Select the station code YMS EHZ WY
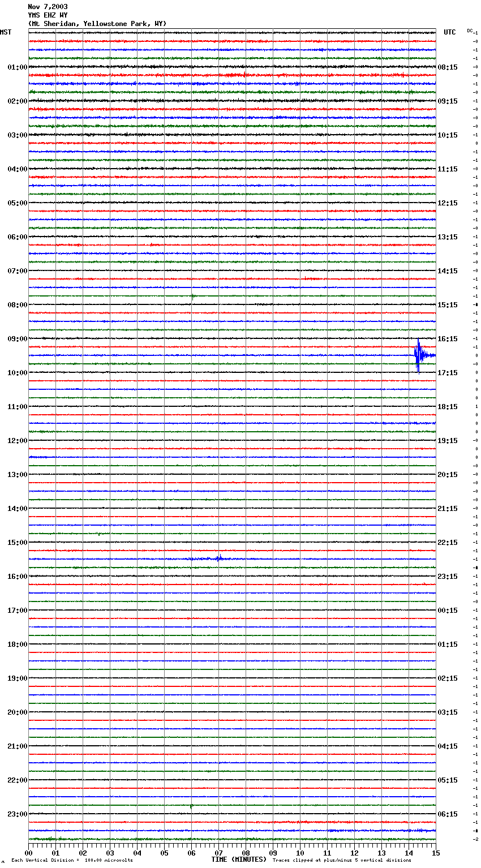481x868 pixels. tap(48, 15)
